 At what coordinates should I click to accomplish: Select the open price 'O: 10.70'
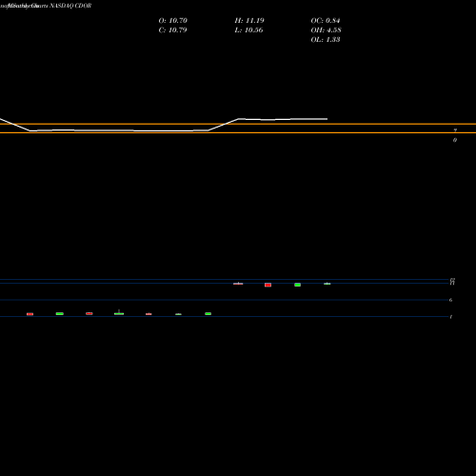coord(173,20)
